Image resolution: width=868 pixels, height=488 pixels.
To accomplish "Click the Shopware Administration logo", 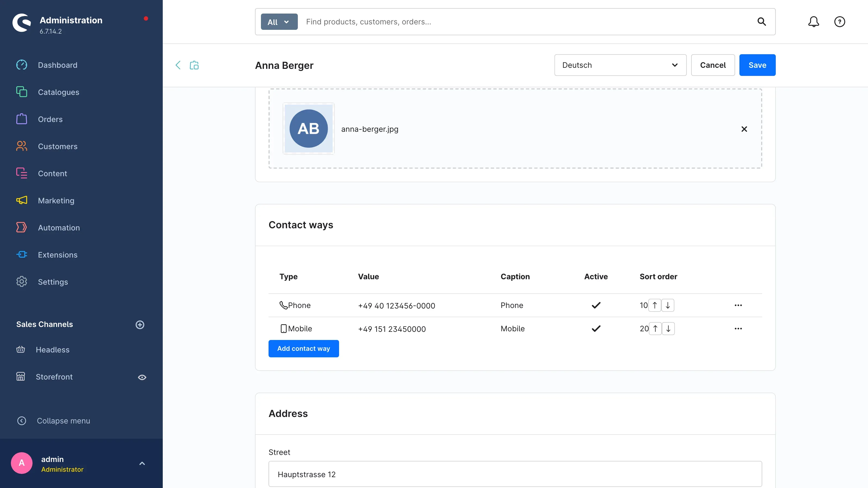I will point(22,23).
